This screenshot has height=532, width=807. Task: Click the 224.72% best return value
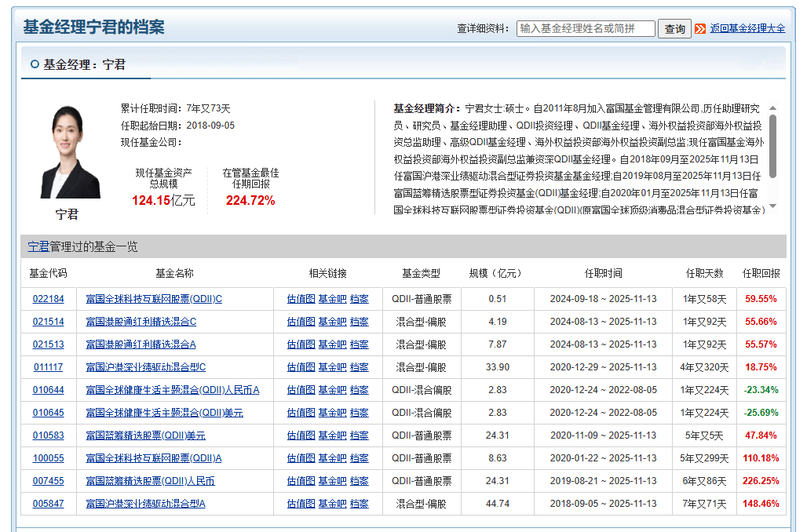(x=250, y=200)
